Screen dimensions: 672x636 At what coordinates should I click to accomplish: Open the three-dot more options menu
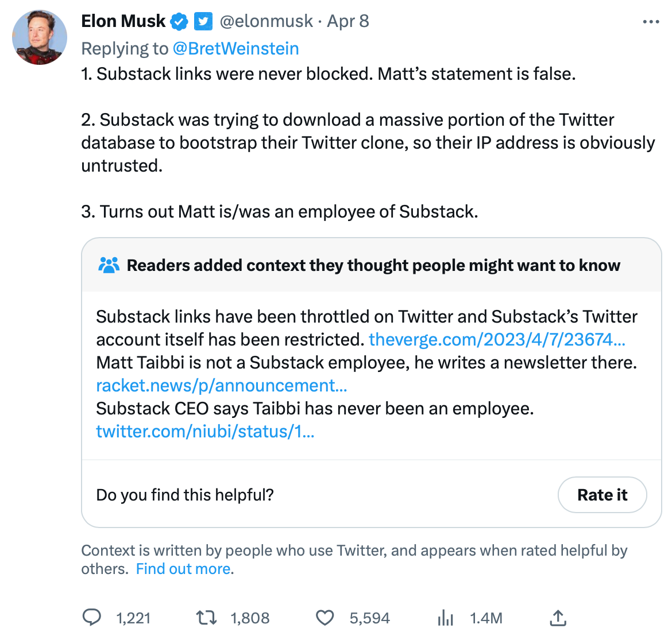point(651,22)
